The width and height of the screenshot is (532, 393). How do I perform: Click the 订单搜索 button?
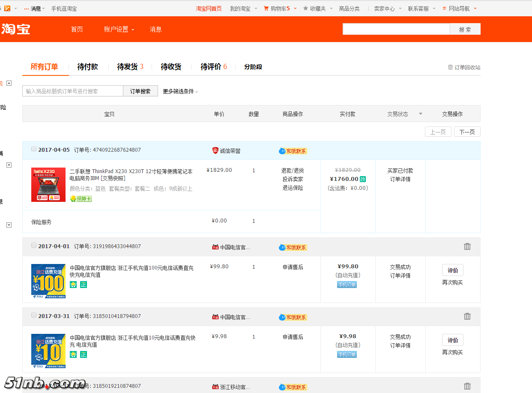click(x=140, y=91)
